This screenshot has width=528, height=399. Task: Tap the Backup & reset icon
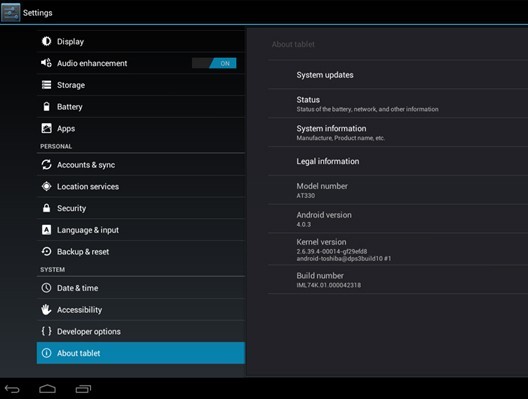(x=46, y=252)
